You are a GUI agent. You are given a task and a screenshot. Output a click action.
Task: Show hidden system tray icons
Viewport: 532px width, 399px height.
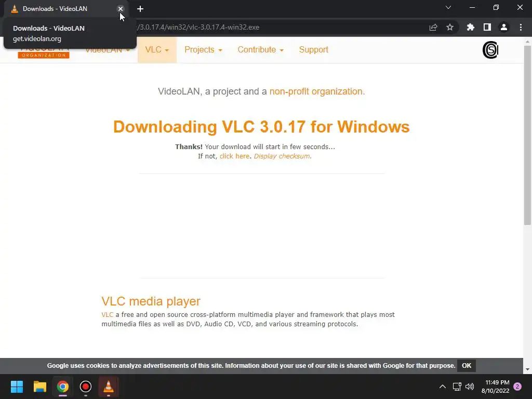tap(443, 387)
